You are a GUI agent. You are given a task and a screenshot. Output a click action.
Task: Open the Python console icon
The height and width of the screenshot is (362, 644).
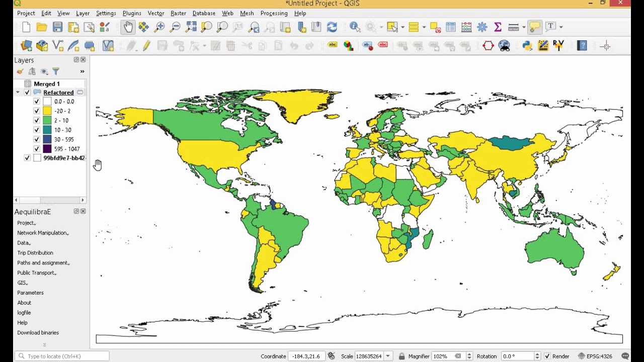tap(527, 46)
